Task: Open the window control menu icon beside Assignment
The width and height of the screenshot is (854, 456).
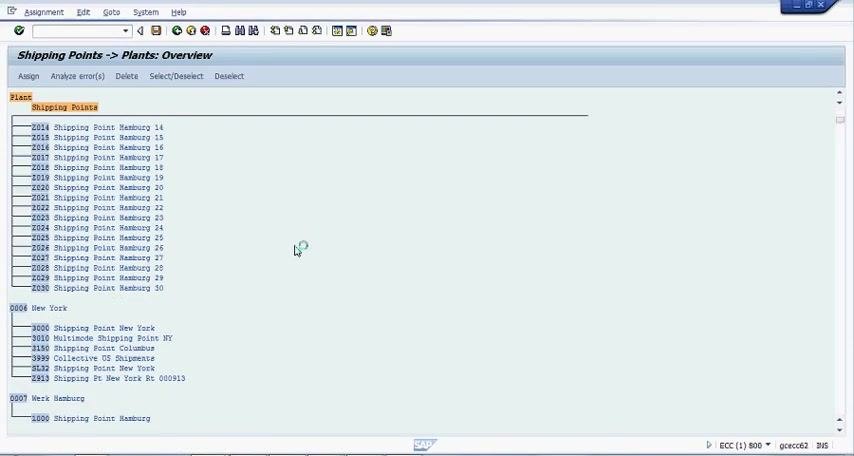Action: click(11, 11)
